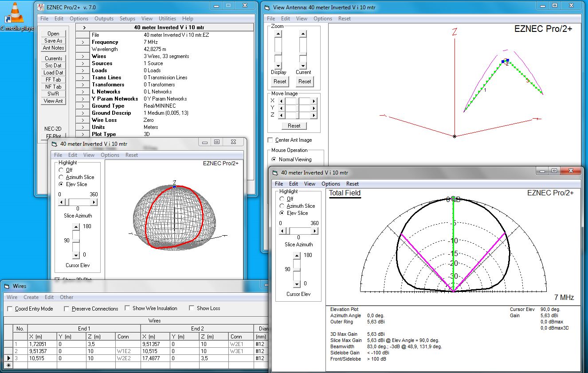
Task: Enable the Center Ant Image checkbox
Action: [x=270, y=140]
